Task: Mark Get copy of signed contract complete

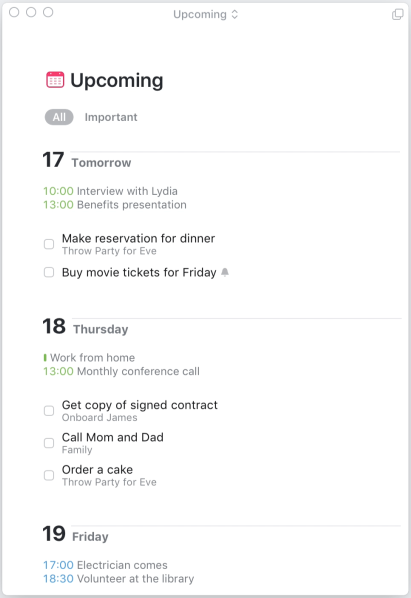Action: [x=49, y=410]
